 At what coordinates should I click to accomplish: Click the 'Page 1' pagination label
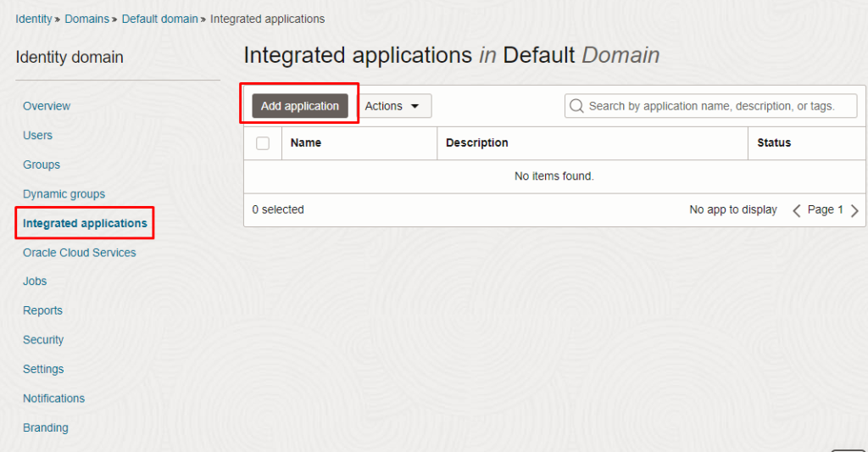(825, 209)
